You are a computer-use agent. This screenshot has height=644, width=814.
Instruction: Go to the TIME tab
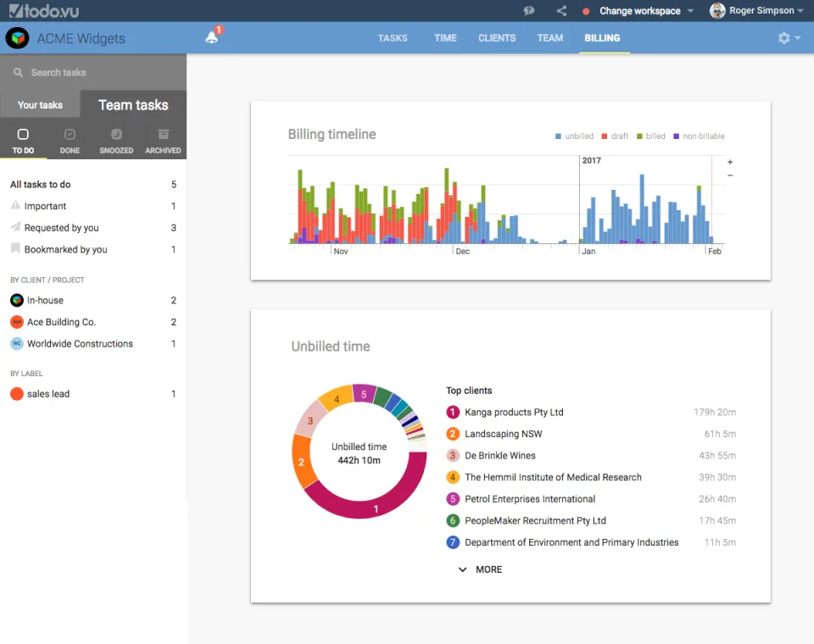click(445, 38)
